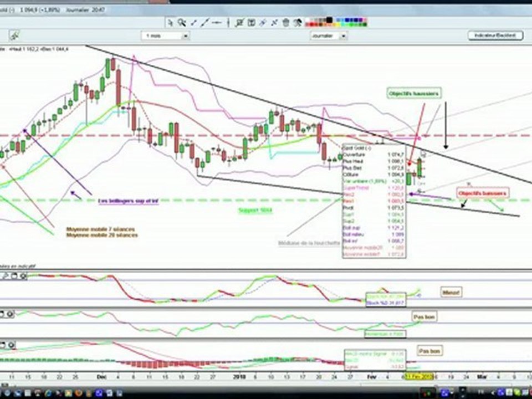
Task: Click save icon on stochastic panel
Action: (x=14, y=276)
